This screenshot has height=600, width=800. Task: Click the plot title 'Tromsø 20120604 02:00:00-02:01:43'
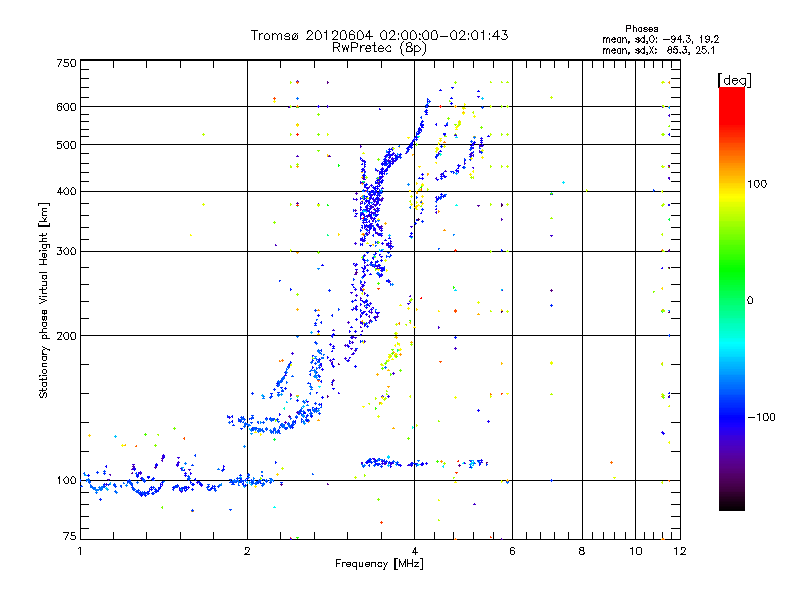(x=379, y=35)
